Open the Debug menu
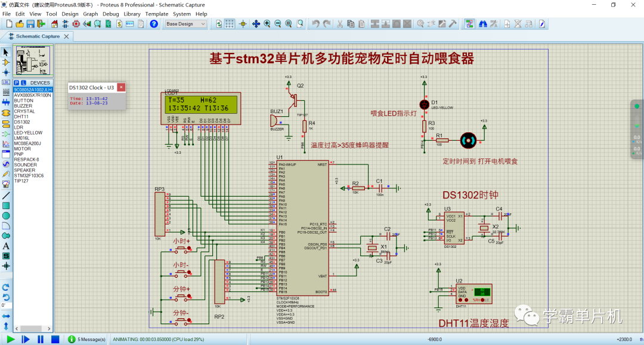Screen dimensions: 644x345 coord(110,14)
